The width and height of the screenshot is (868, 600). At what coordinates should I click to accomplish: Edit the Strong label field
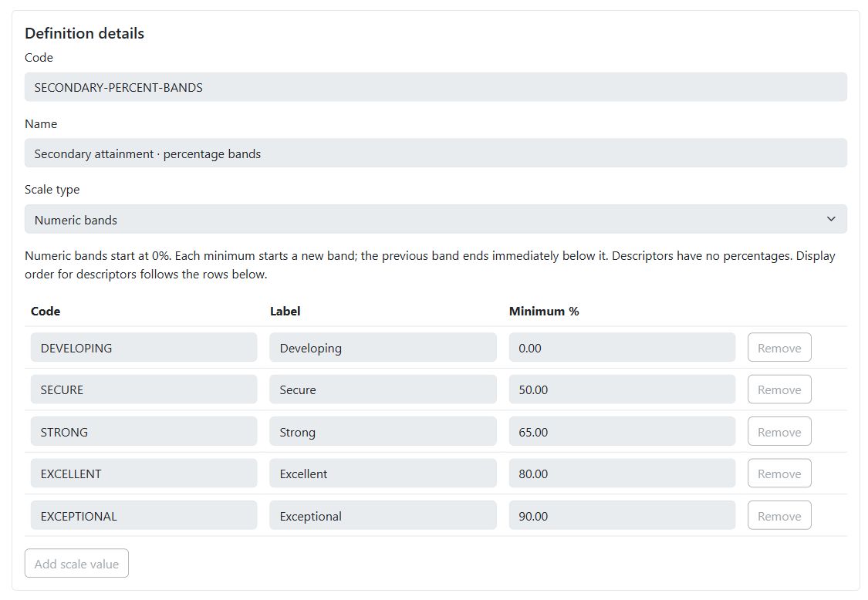(383, 432)
